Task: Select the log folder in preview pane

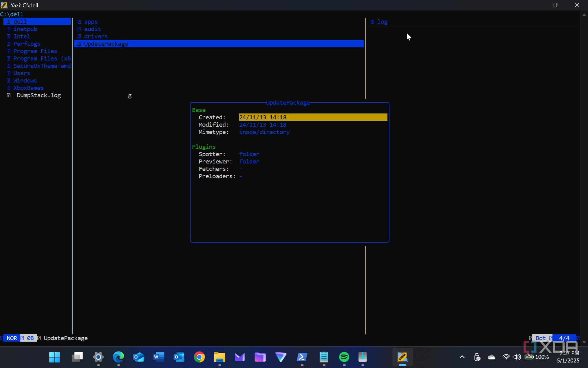Action: point(382,21)
